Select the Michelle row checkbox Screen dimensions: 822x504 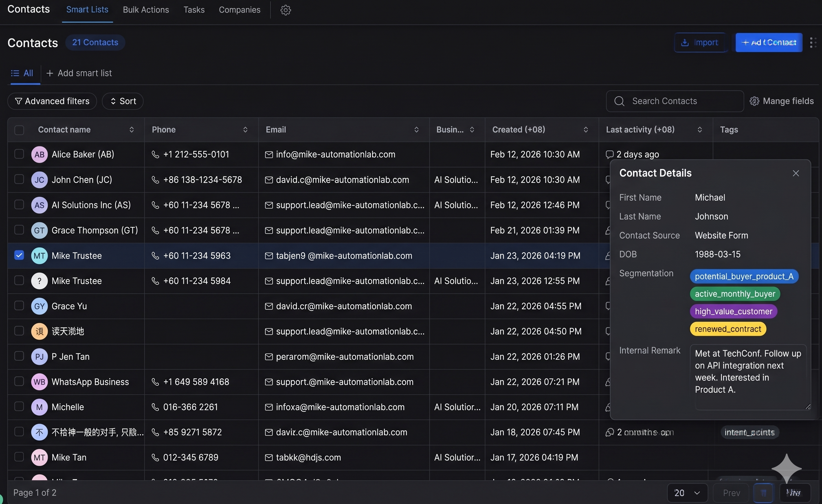tap(19, 407)
